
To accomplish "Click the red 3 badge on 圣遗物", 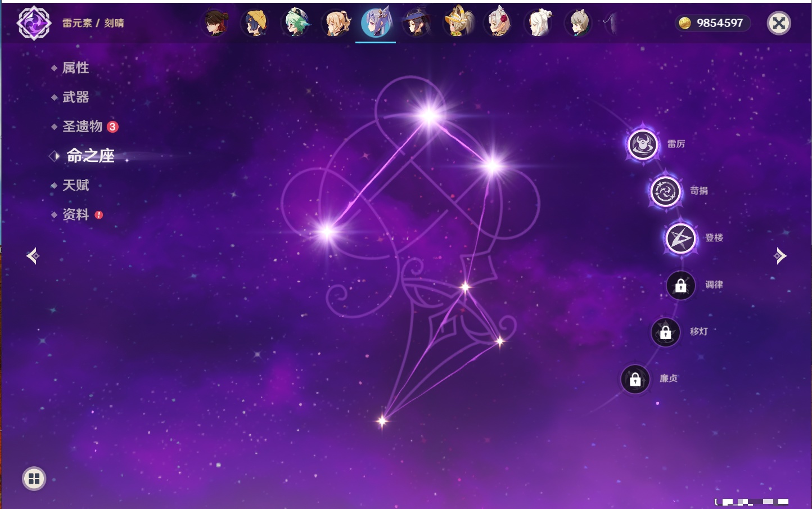I will [x=112, y=127].
